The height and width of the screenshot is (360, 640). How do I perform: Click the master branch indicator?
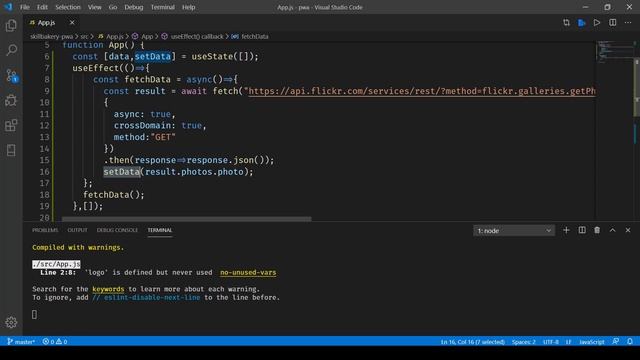tap(21, 341)
